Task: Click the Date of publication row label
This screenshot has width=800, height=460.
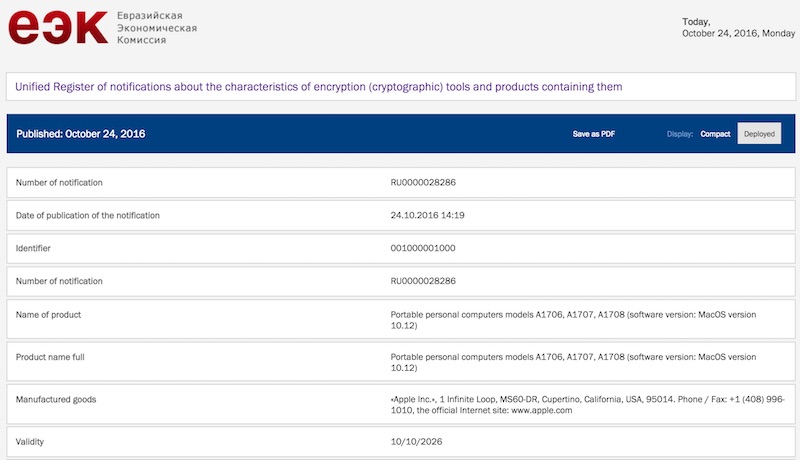Action: (88, 215)
